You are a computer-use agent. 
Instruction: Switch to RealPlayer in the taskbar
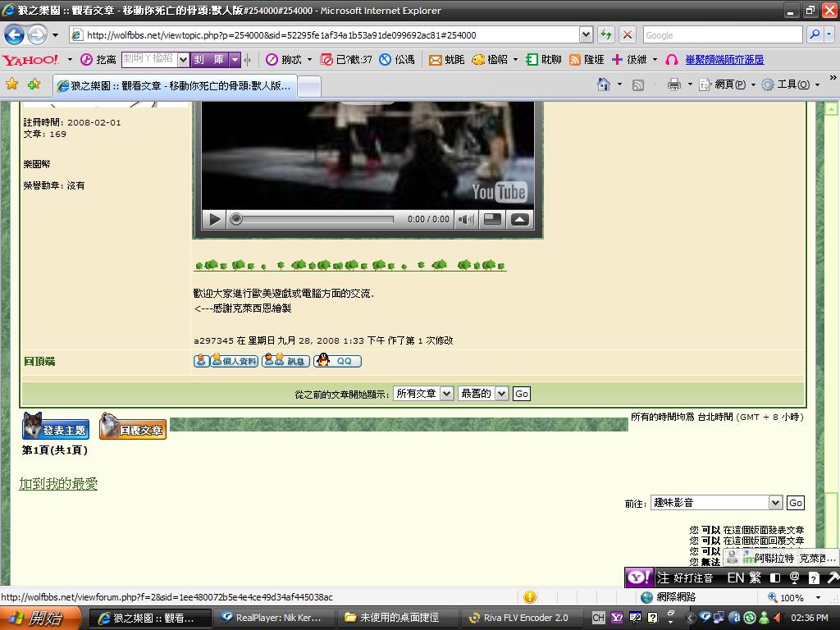[x=272, y=618]
